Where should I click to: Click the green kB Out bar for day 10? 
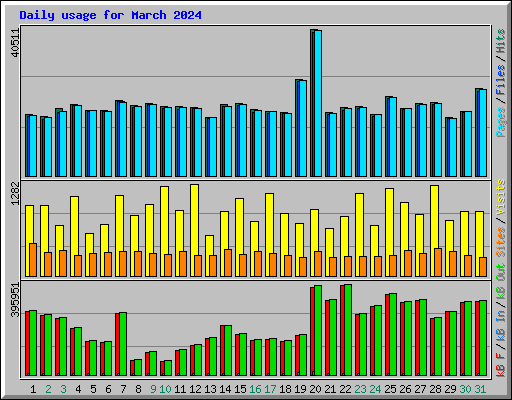pyautogui.click(x=168, y=368)
